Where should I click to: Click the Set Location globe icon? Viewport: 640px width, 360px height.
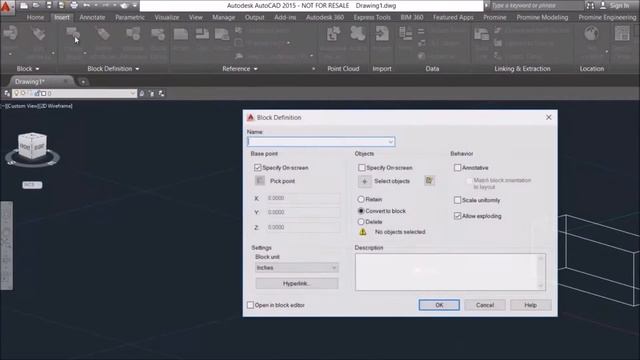coord(591,34)
